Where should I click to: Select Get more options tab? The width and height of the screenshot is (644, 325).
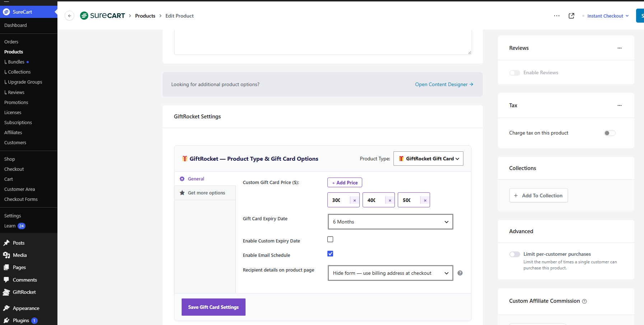click(x=205, y=193)
